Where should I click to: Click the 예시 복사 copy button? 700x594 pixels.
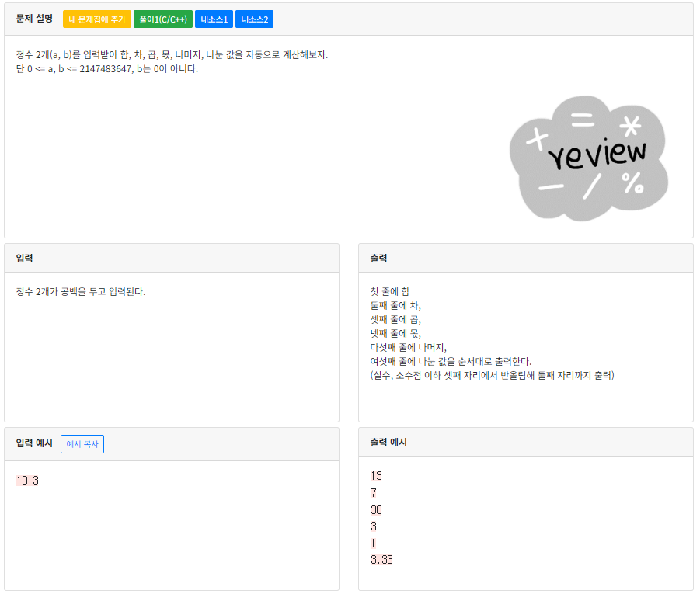click(x=82, y=443)
